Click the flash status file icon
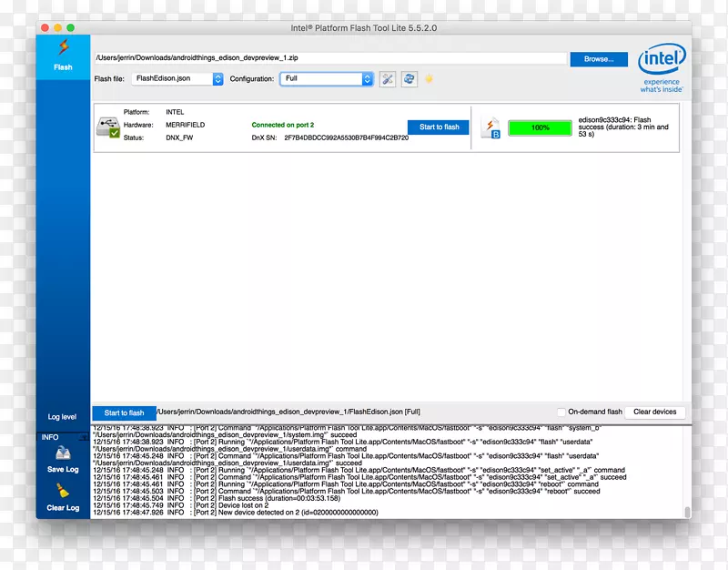 [x=490, y=128]
